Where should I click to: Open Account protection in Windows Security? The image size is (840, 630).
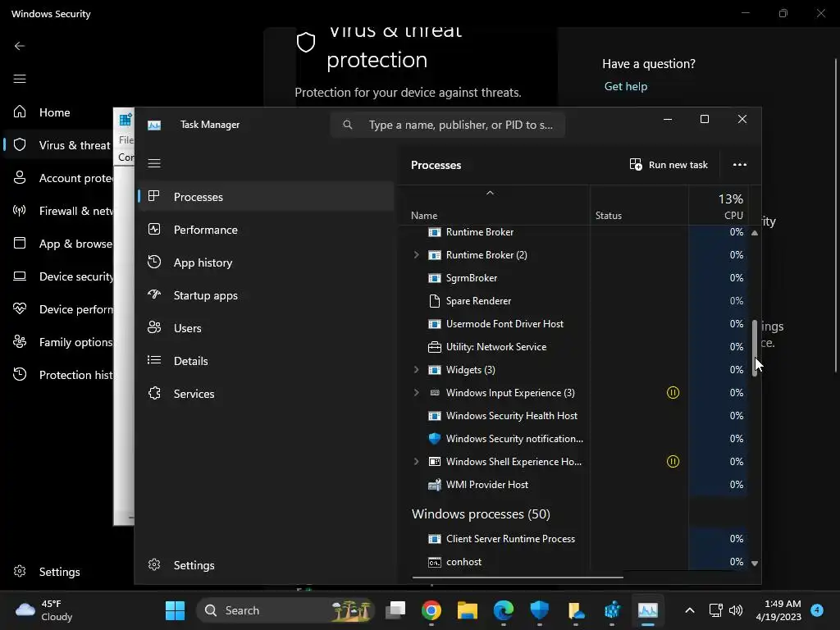click(59, 178)
